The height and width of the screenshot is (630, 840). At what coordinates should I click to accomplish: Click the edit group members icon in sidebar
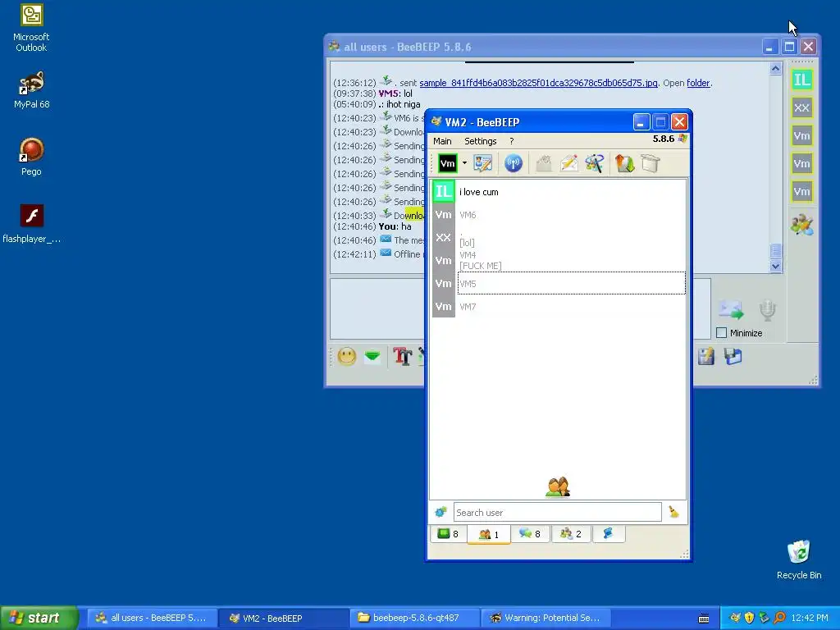click(x=801, y=225)
